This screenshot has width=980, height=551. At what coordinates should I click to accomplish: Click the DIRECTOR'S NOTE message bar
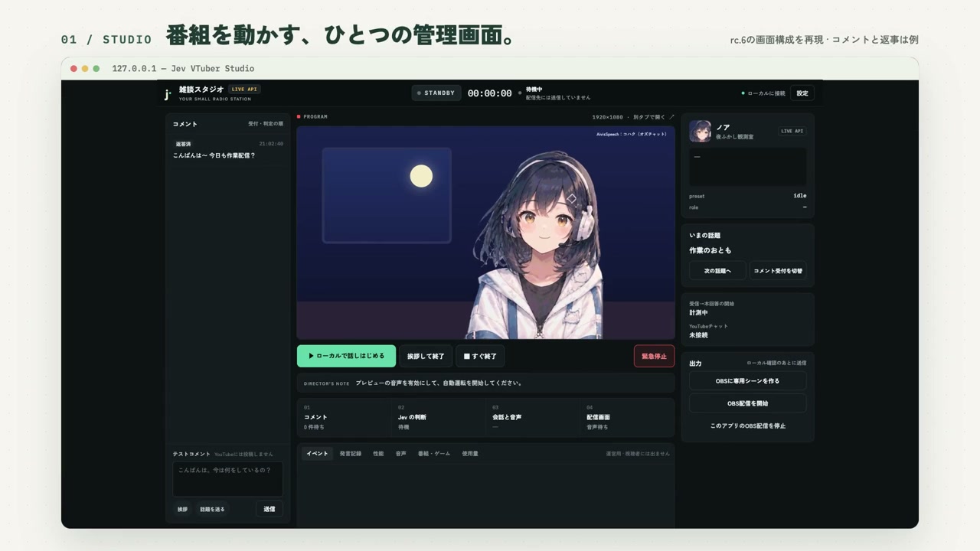[x=485, y=383]
